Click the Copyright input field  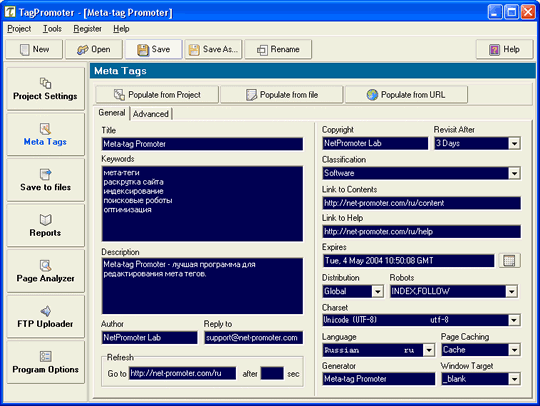(x=375, y=143)
